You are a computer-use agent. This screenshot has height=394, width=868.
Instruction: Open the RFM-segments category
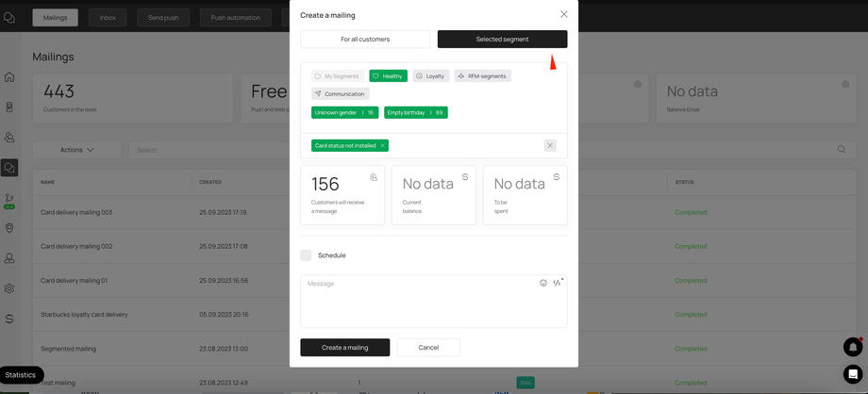coord(483,76)
